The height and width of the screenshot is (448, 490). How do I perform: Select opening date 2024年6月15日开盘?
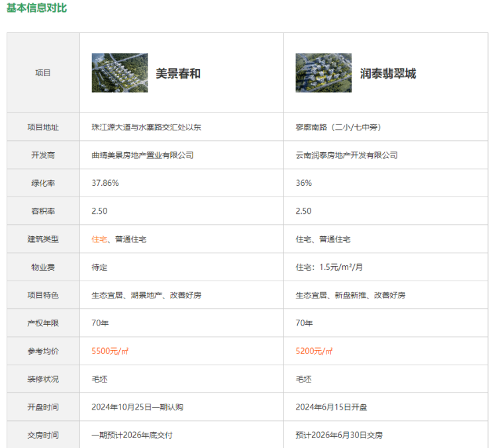pyautogui.click(x=331, y=408)
